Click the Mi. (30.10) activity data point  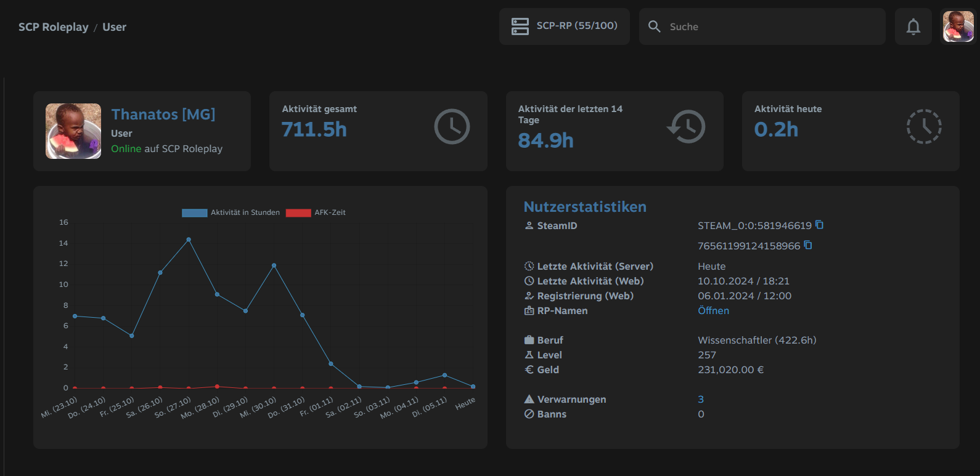[274, 265]
